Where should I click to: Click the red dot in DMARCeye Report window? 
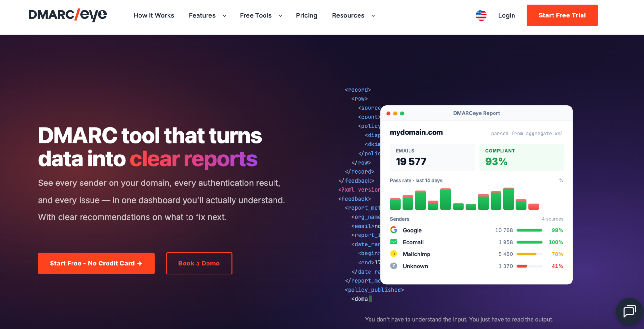389,113
